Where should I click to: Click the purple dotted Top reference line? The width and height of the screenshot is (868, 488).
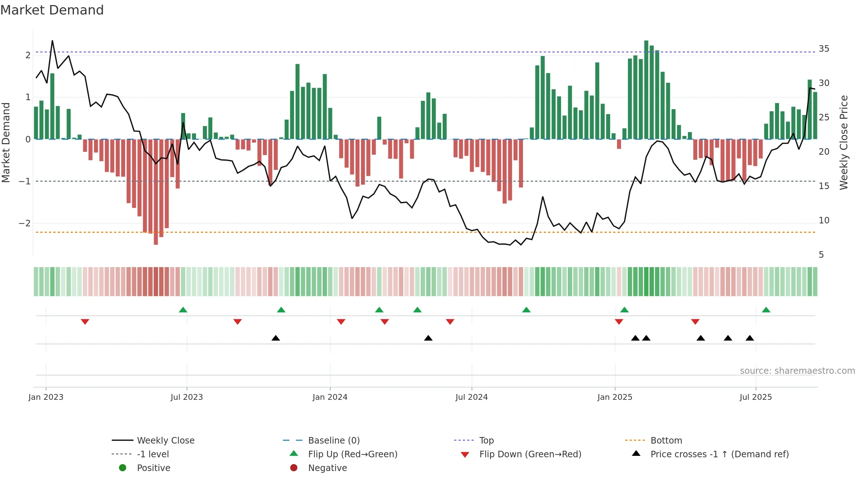click(x=425, y=52)
